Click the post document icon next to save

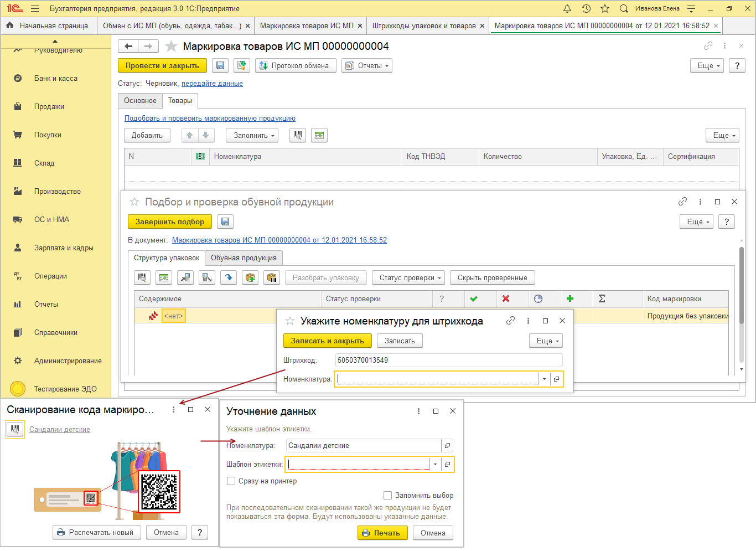coord(241,65)
